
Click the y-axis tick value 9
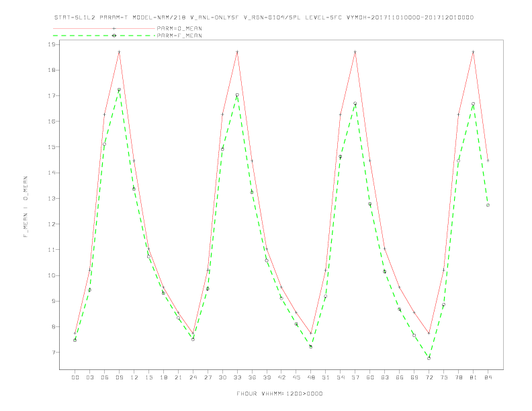[54, 301]
